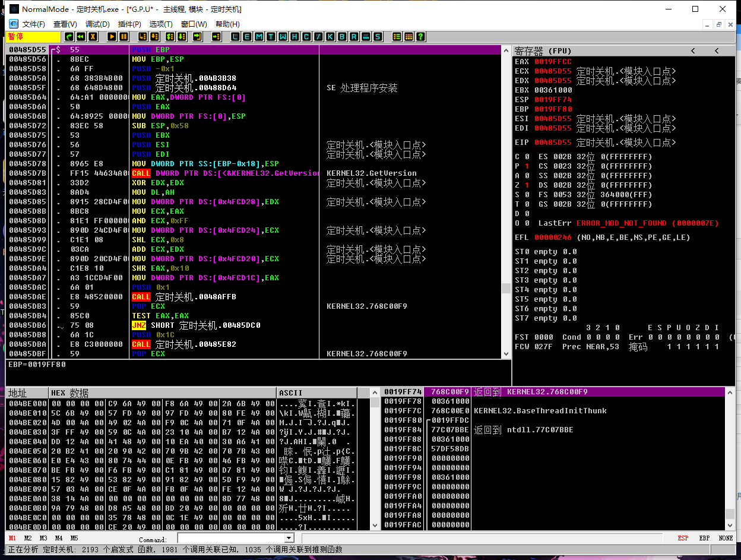This screenshot has height=560, width=741.
Task: Open the Command input dropdown arrow
Action: 289,538
